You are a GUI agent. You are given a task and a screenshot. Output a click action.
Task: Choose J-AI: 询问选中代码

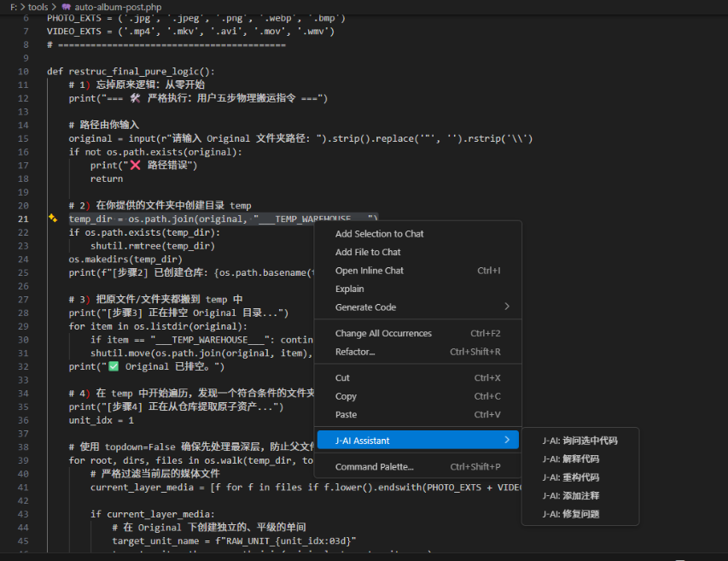[x=579, y=441]
